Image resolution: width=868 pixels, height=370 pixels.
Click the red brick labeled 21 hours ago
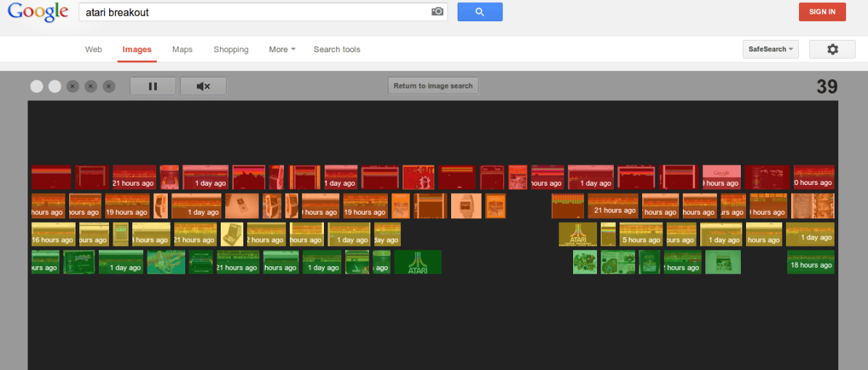click(134, 177)
